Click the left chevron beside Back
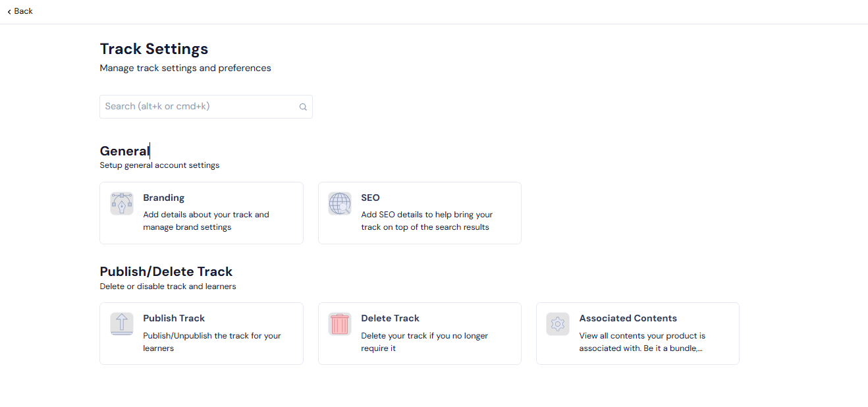This screenshot has width=868, height=407. [x=8, y=11]
